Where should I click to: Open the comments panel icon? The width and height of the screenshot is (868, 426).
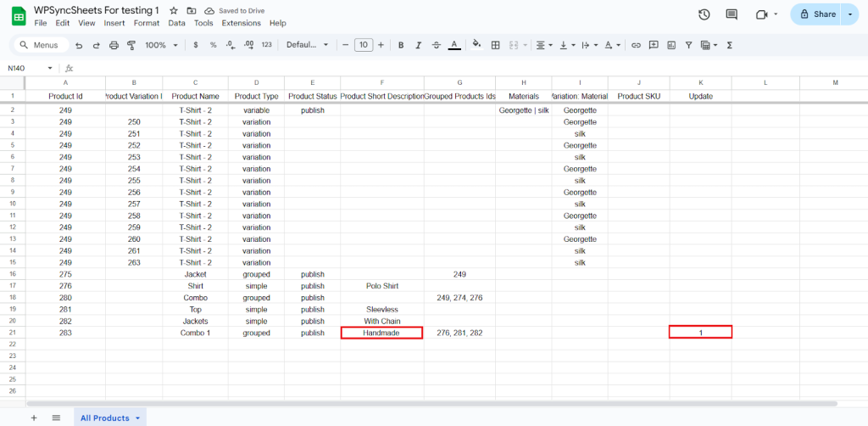click(x=732, y=14)
